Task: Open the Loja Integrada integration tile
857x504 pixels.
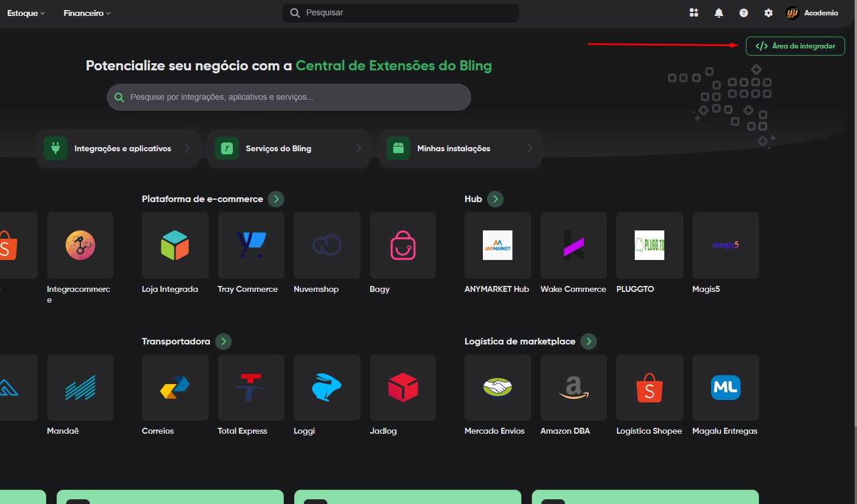Action: coord(175,246)
